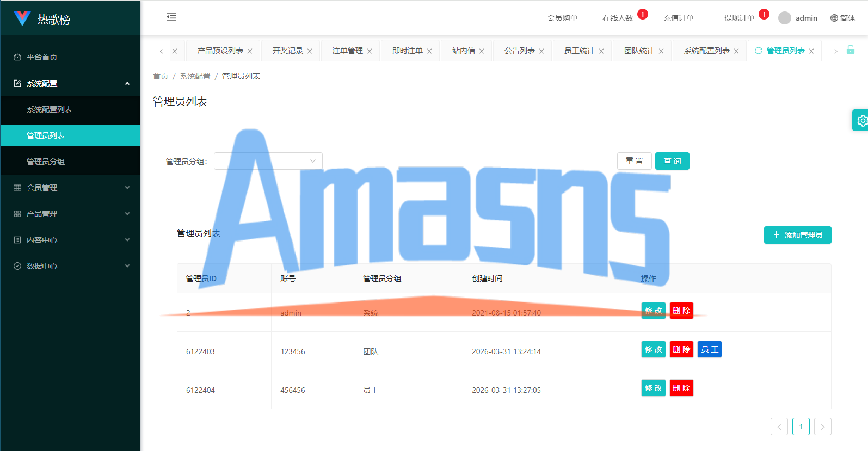Click the 热歌榜 logo icon
The height and width of the screenshot is (451, 868).
point(22,19)
